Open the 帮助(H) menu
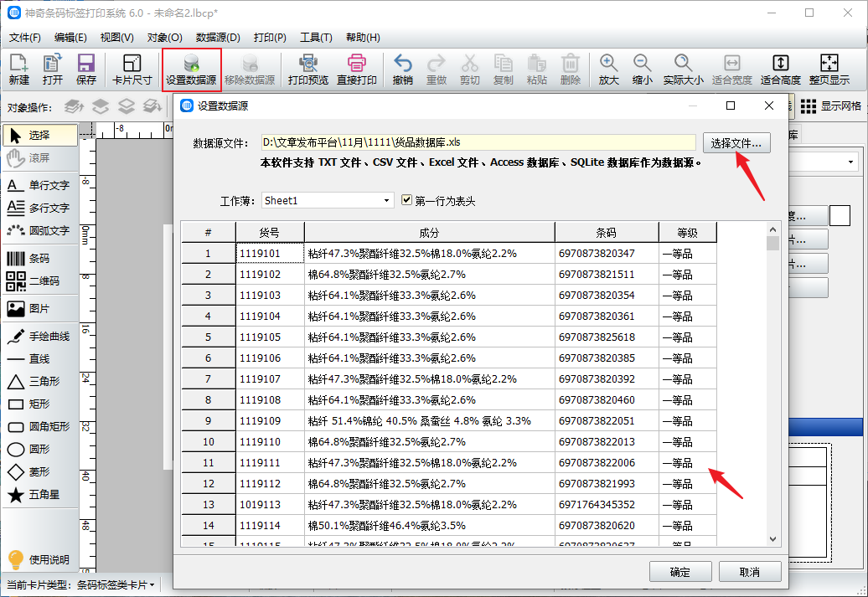868x597 pixels. 363,37
